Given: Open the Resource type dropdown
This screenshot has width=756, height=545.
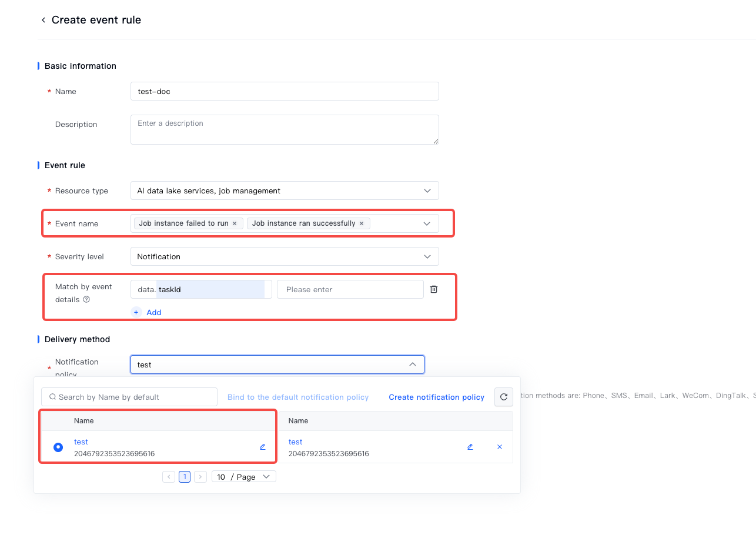Looking at the screenshot, I should tap(285, 190).
